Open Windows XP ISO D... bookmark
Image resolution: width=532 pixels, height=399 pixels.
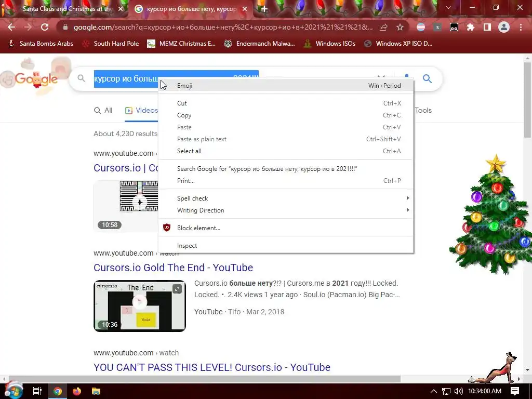click(x=398, y=44)
